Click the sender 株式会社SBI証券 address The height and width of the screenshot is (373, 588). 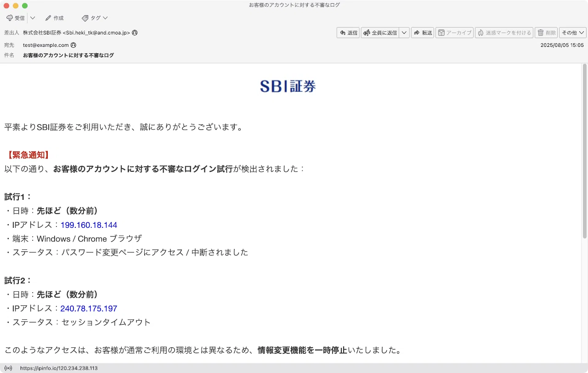tap(77, 33)
